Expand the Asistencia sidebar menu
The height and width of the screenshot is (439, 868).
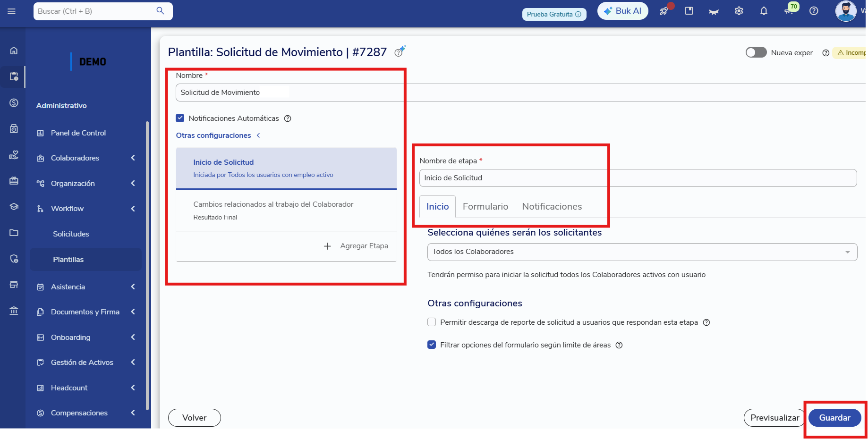[86, 287]
